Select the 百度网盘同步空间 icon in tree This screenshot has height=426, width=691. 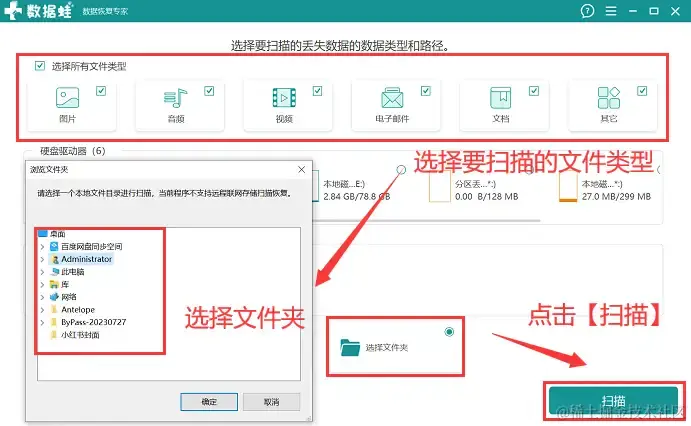pyautogui.click(x=54, y=246)
